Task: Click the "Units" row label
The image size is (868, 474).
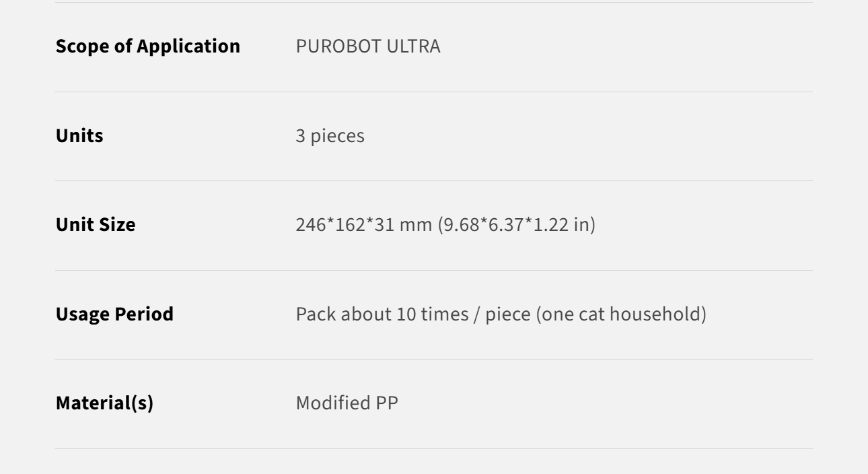Action: 79,136
